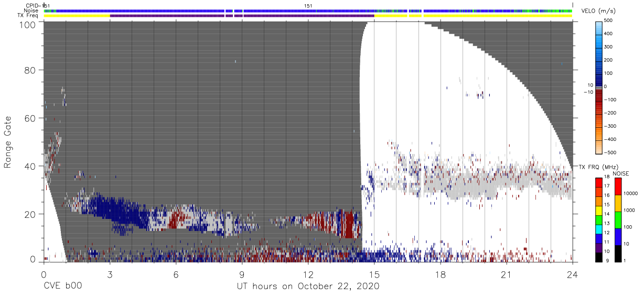
Task: Click the x-axis hour label 6
Action: coord(176,274)
